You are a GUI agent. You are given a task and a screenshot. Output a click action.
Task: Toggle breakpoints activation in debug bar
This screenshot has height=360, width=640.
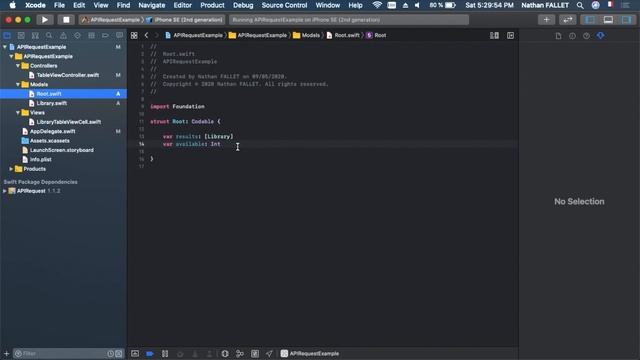coord(150,353)
